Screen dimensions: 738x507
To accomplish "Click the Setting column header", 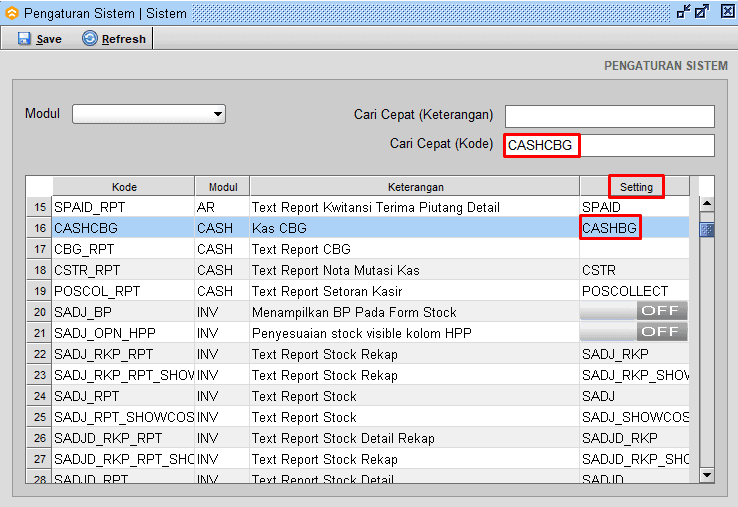I will point(636,187).
